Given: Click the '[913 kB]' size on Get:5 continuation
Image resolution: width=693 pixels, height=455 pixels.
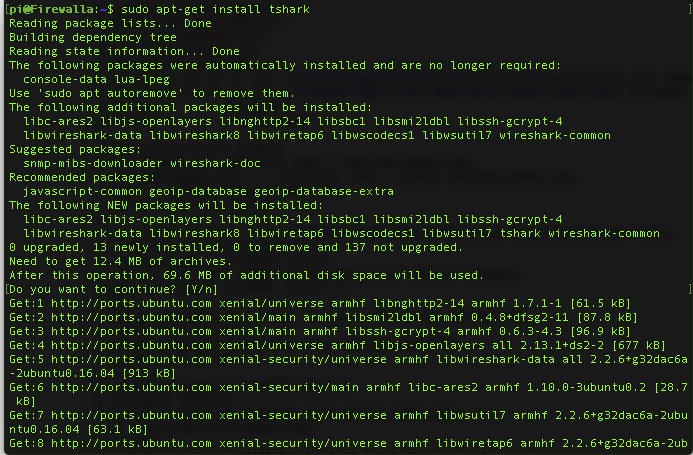Looking at the screenshot, I should pos(149,373).
